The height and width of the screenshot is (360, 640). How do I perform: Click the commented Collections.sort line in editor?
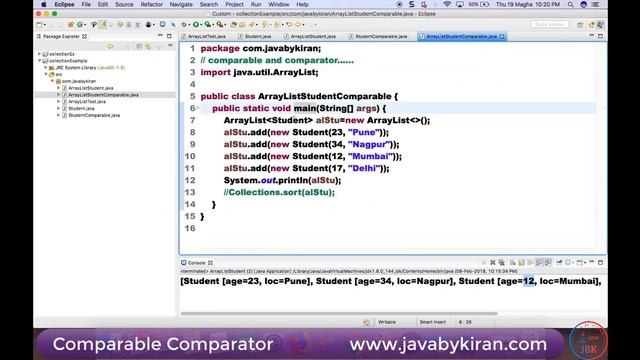tap(279, 192)
